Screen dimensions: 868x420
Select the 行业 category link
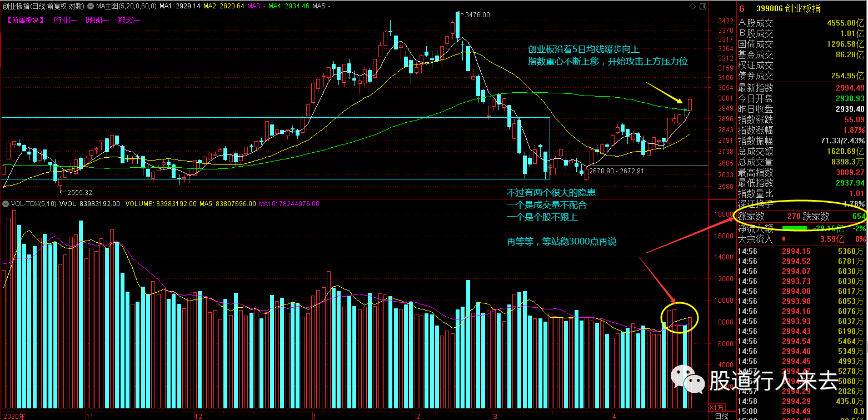[65, 20]
